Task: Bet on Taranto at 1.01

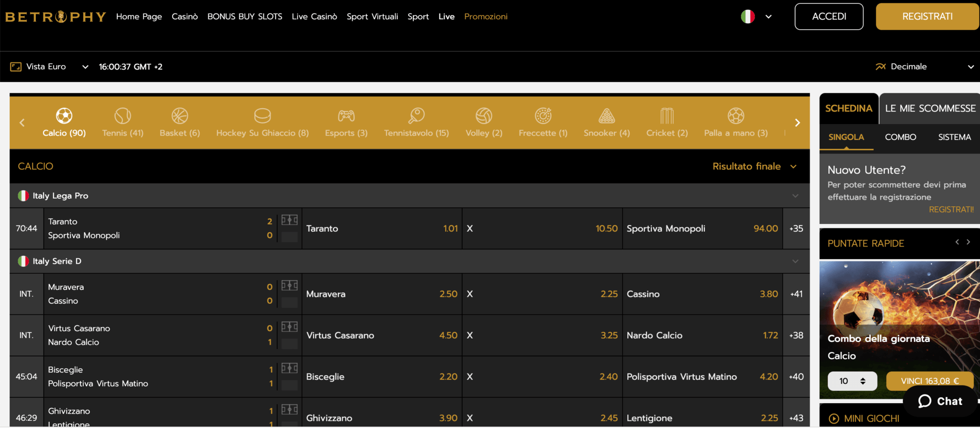Action: click(x=382, y=228)
